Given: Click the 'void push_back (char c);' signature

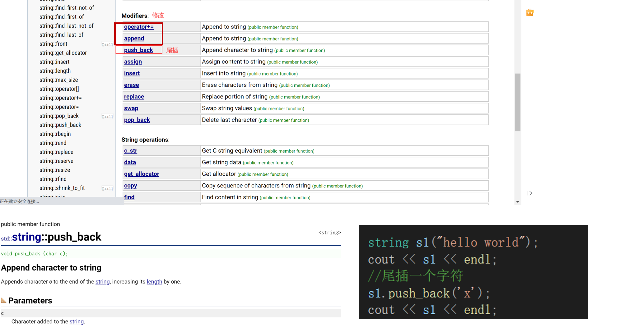Looking at the screenshot, I should pos(34,254).
